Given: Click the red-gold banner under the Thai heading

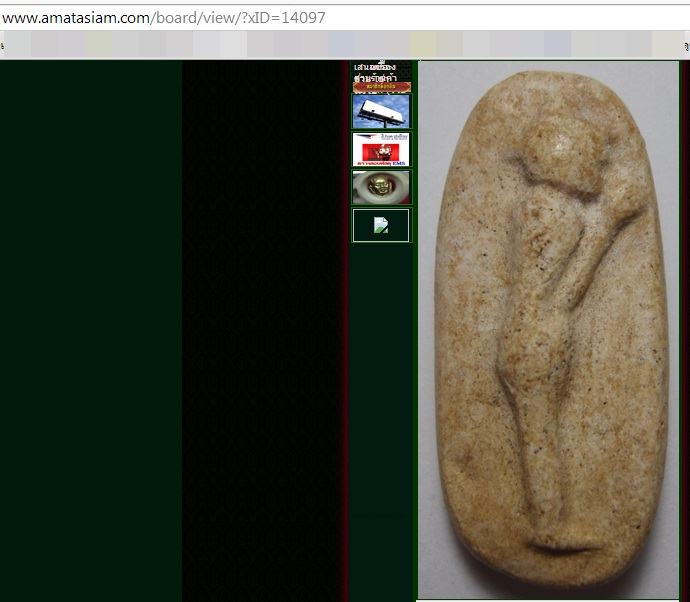Looking at the screenshot, I should [x=381, y=87].
